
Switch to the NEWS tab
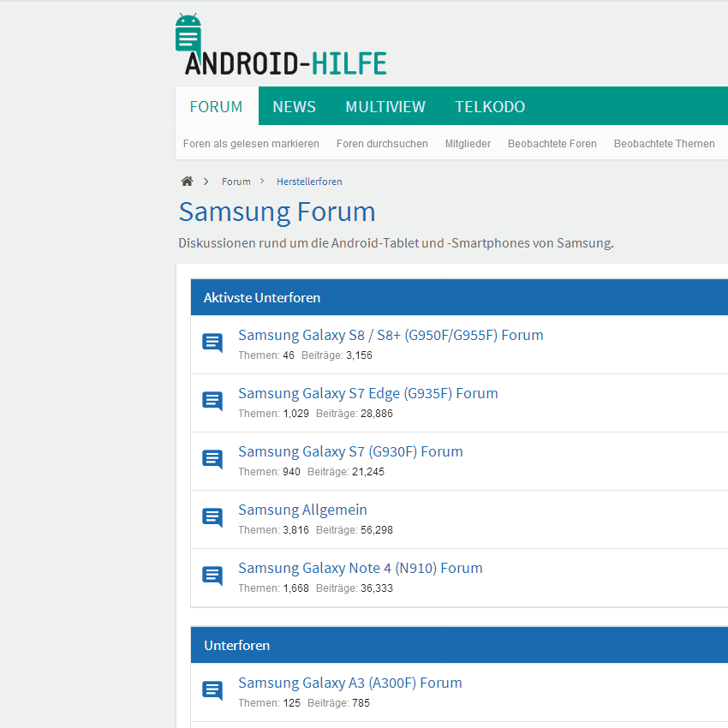tap(294, 106)
